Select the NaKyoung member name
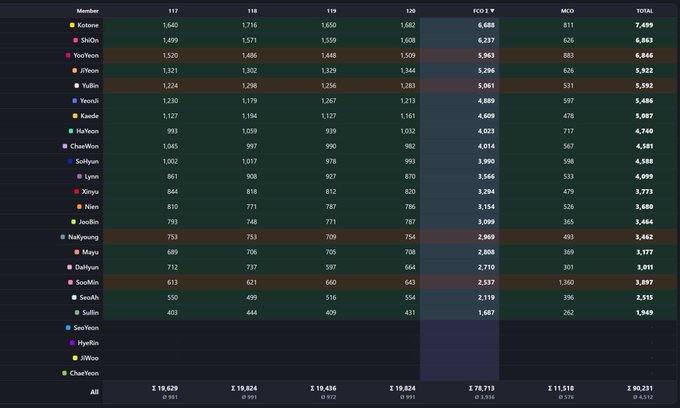The image size is (680, 408). coord(83,237)
